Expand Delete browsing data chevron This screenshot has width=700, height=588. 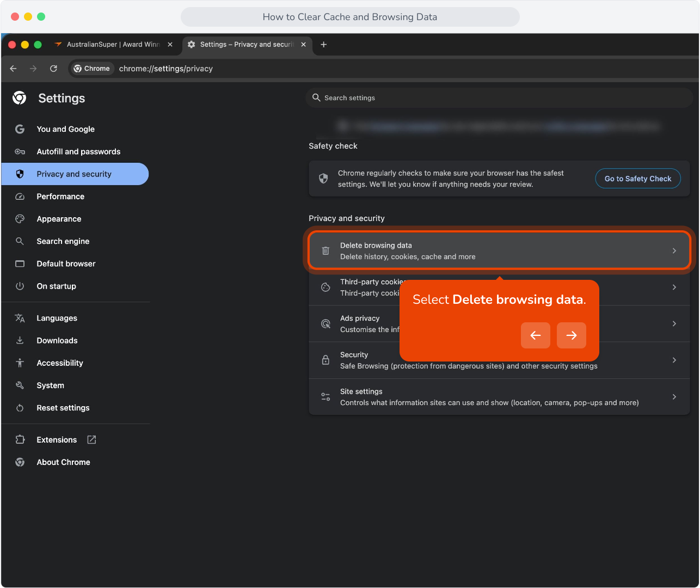pyautogui.click(x=674, y=251)
